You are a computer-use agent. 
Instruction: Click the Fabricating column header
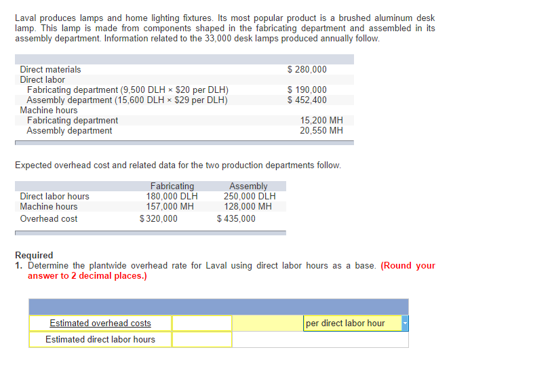pyautogui.click(x=172, y=187)
